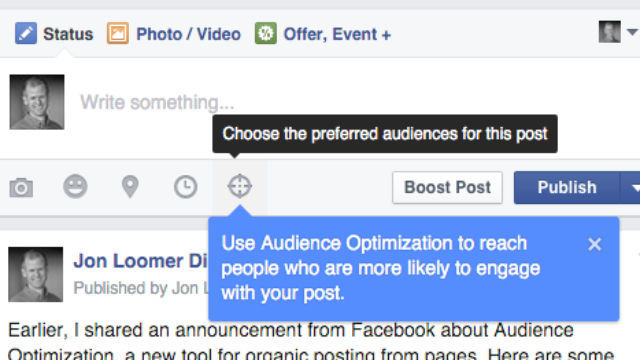Click the green Offer, Event icon
The height and width of the screenshot is (360, 640).
coord(266,33)
